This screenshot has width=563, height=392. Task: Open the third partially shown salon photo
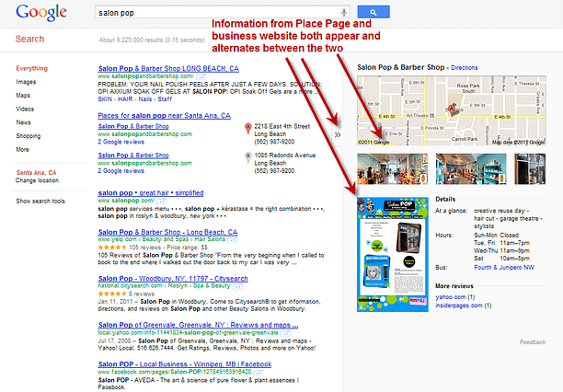coord(530,169)
